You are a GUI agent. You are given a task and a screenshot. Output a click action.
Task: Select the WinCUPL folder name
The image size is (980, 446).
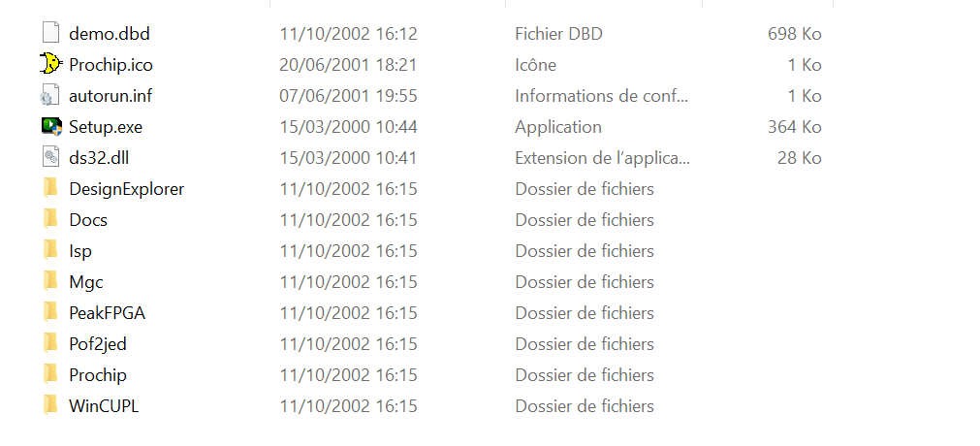pos(104,406)
